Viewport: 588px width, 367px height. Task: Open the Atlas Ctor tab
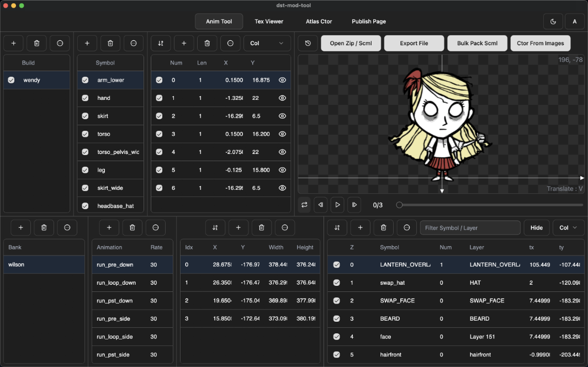[319, 22]
